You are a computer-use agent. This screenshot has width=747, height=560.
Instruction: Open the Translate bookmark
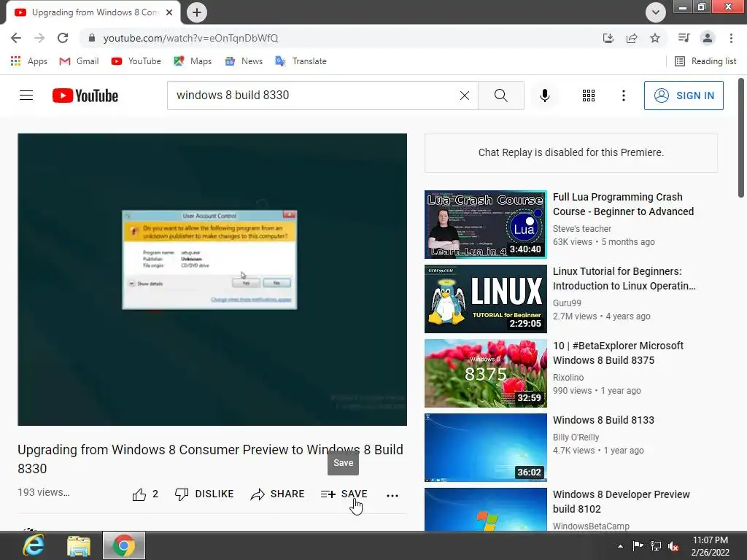click(x=301, y=61)
